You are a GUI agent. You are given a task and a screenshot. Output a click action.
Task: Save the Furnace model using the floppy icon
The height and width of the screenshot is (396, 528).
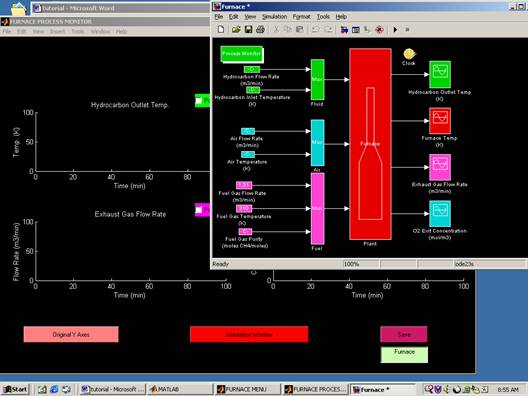tap(249, 30)
